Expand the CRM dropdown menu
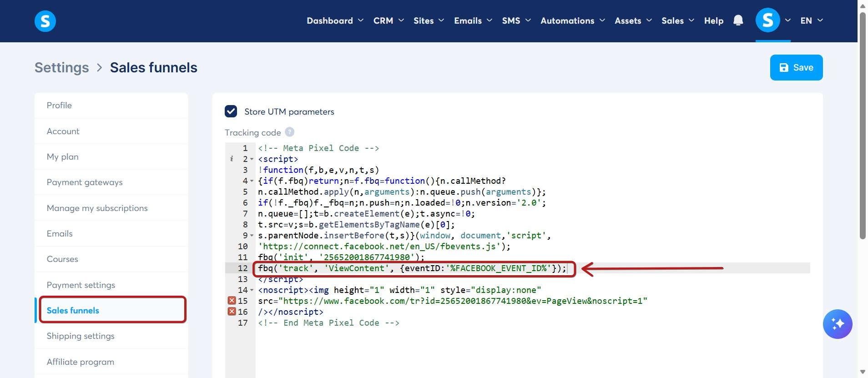This screenshot has height=378, width=868. click(389, 20)
